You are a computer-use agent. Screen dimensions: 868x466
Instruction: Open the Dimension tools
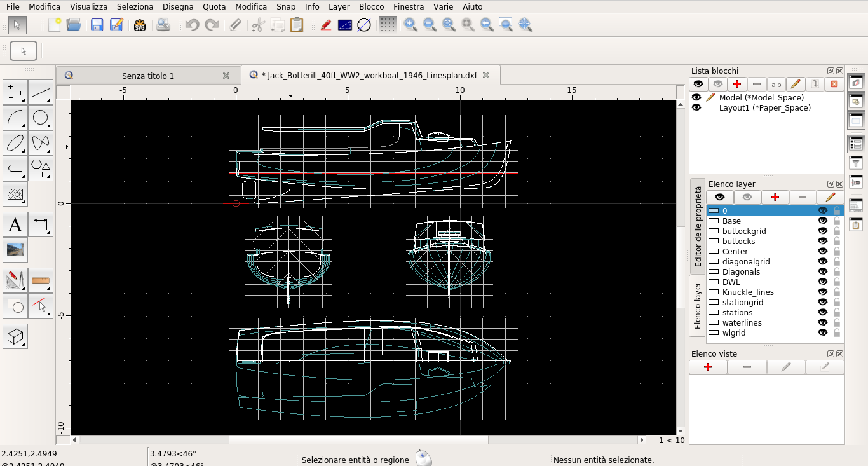pos(41,224)
